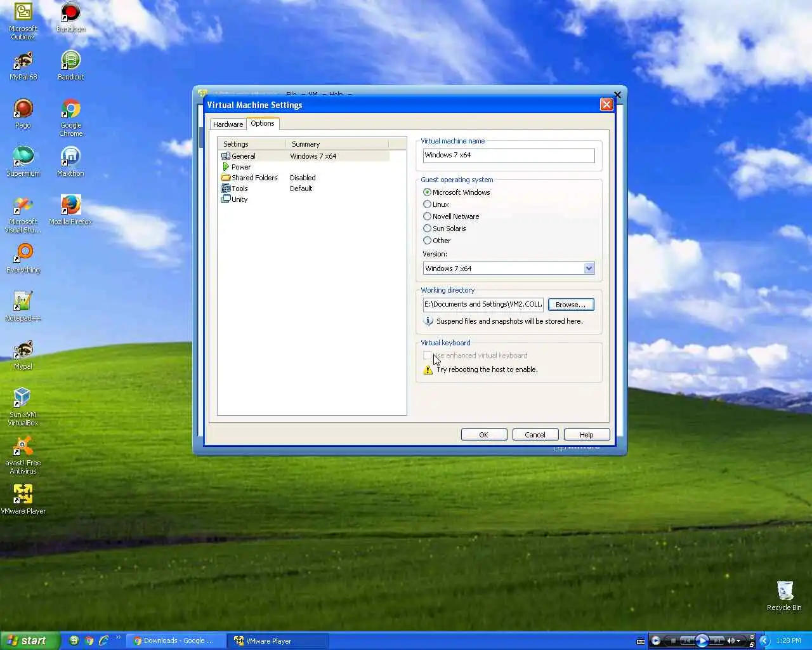
Task: Click Next track in taskbar media player
Action: (717, 641)
